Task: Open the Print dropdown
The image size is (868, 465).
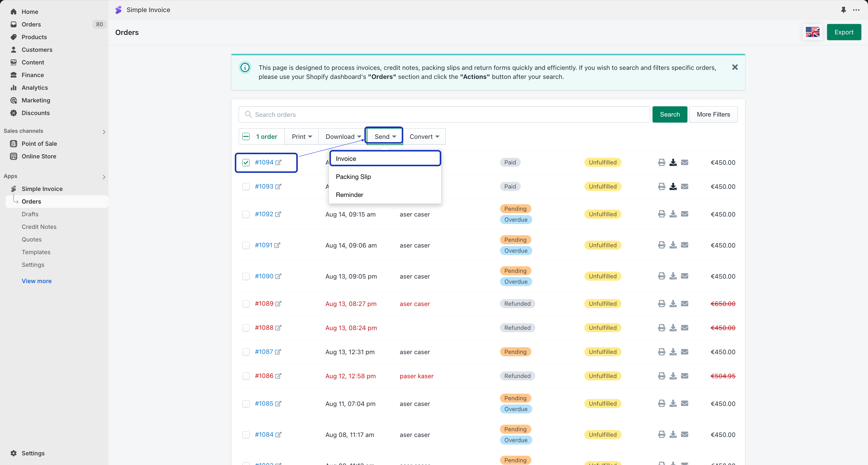Action: (x=302, y=136)
